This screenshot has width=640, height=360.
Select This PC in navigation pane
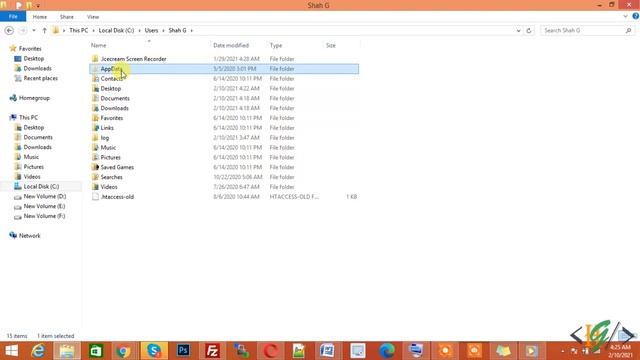click(28, 118)
